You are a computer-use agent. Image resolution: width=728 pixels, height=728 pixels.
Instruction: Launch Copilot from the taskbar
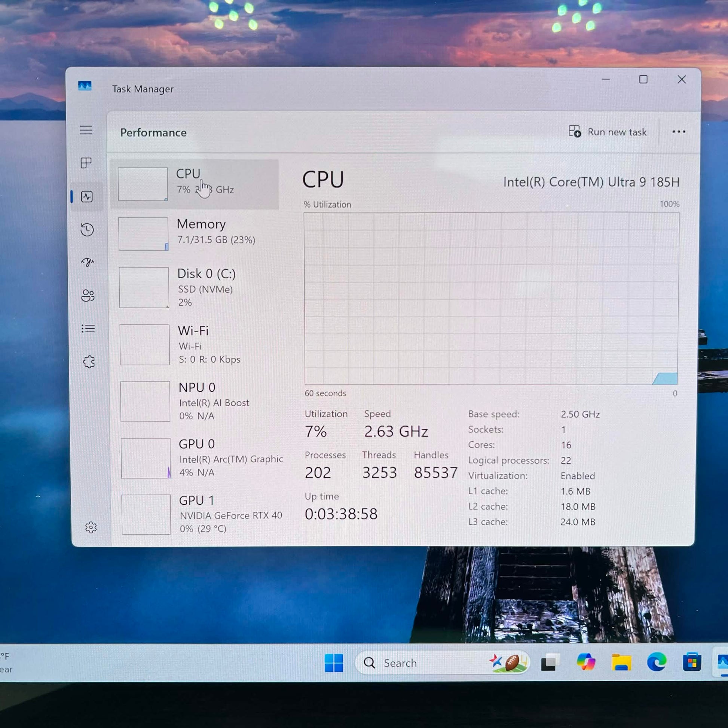tap(585, 662)
